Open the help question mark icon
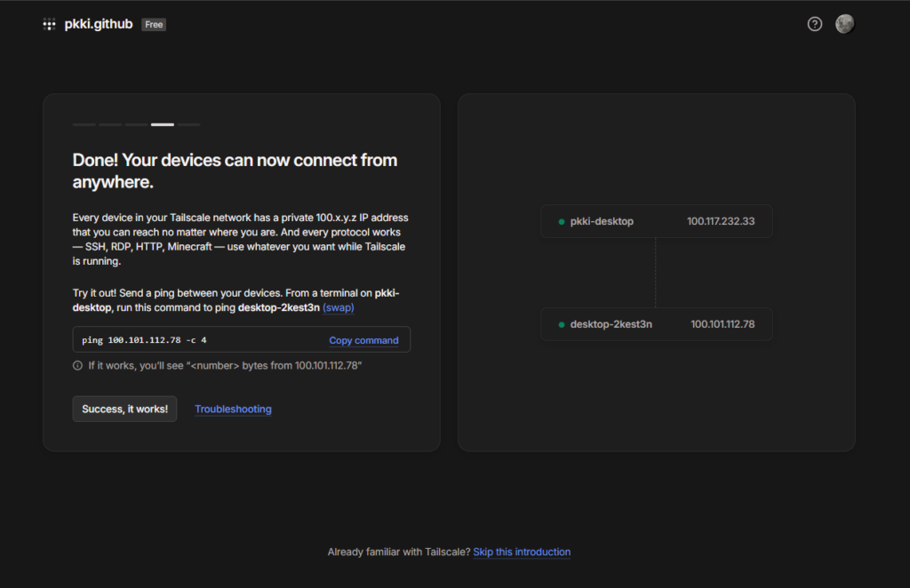910x588 pixels. click(814, 24)
